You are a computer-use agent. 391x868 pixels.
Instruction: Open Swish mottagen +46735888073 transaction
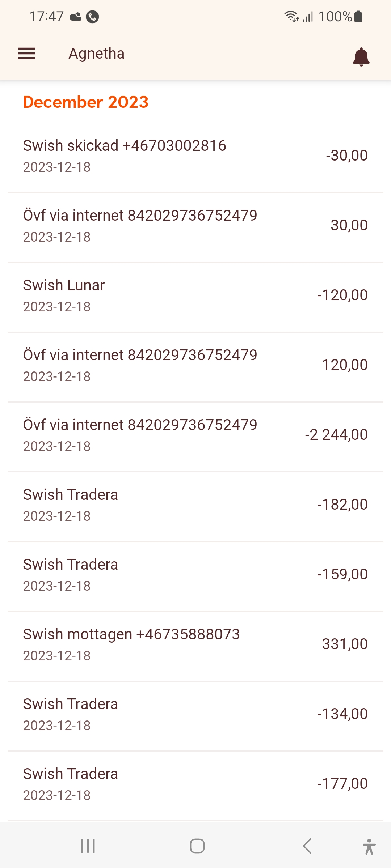[x=195, y=644]
